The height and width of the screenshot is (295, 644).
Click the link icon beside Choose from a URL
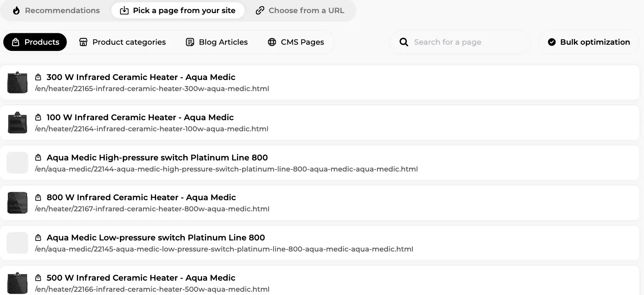point(260,11)
